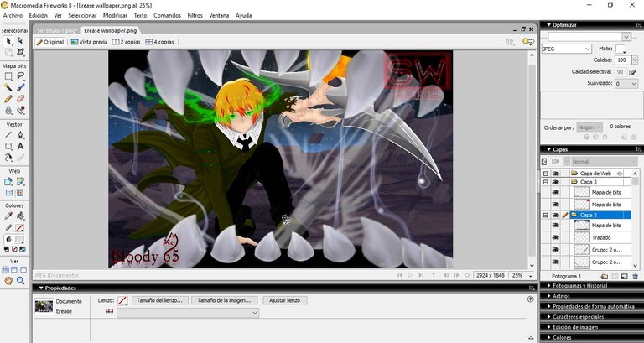This screenshot has width=644, height=343.
Task: Open the Calidad slider dropdown arrow
Action: point(635,60)
